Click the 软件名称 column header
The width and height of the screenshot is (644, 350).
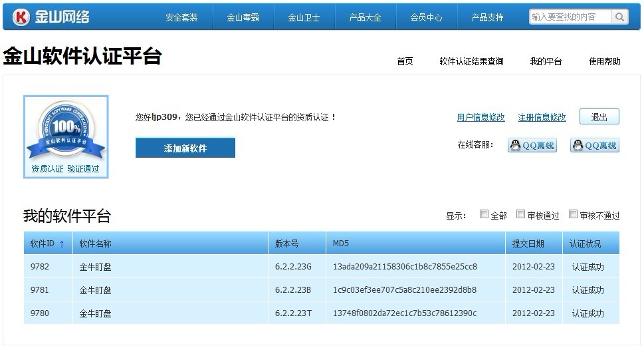pos(170,243)
